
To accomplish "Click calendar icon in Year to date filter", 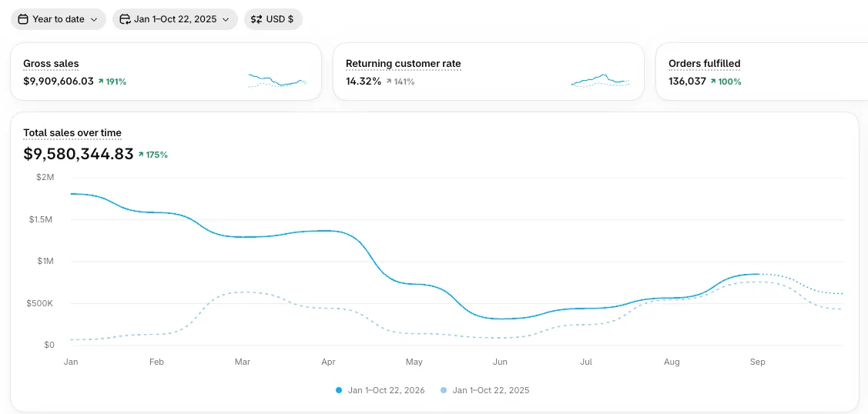I will pyautogui.click(x=22, y=19).
